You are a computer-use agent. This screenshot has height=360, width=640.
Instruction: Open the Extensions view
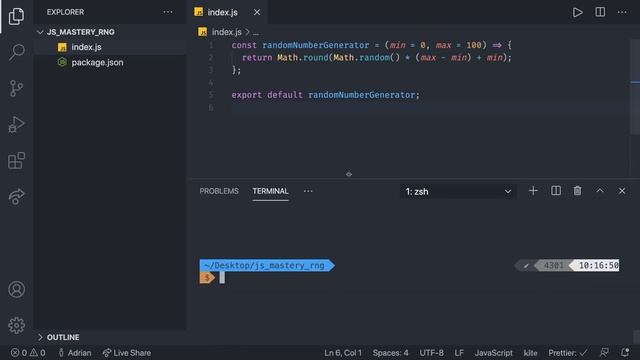(16, 160)
